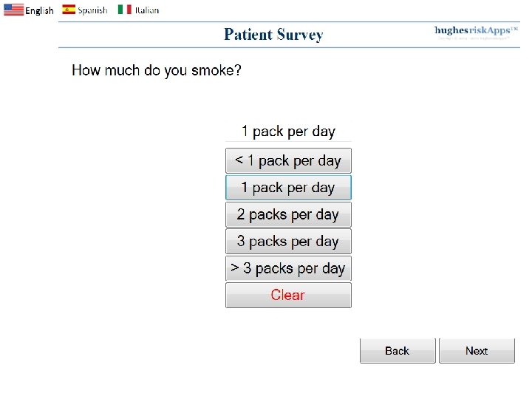The width and height of the screenshot is (532, 399).
Task: Click the hughesriskApps logo
Action: [x=476, y=30]
